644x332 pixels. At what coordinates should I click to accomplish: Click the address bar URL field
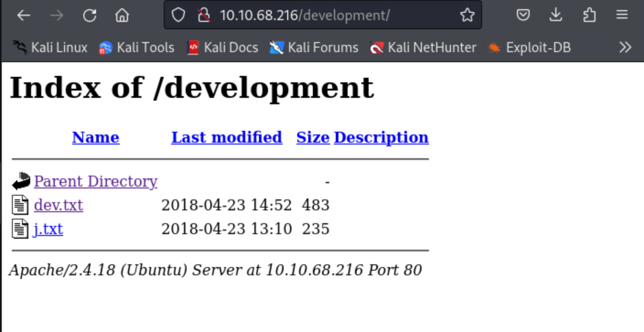[322, 16]
